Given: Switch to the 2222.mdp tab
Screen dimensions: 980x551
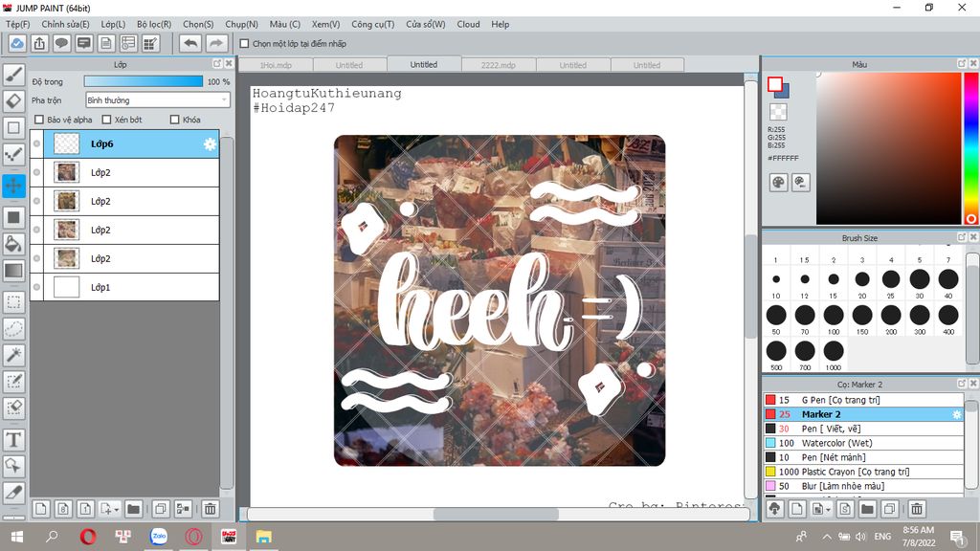Looking at the screenshot, I should pos(498,65).
